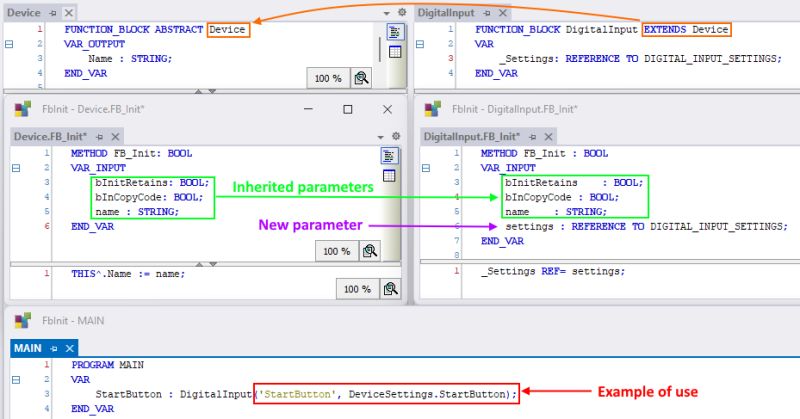This screenshot has width=800, height=419.
Task: Close the MAIN tab
Action: tap(70, 349)
